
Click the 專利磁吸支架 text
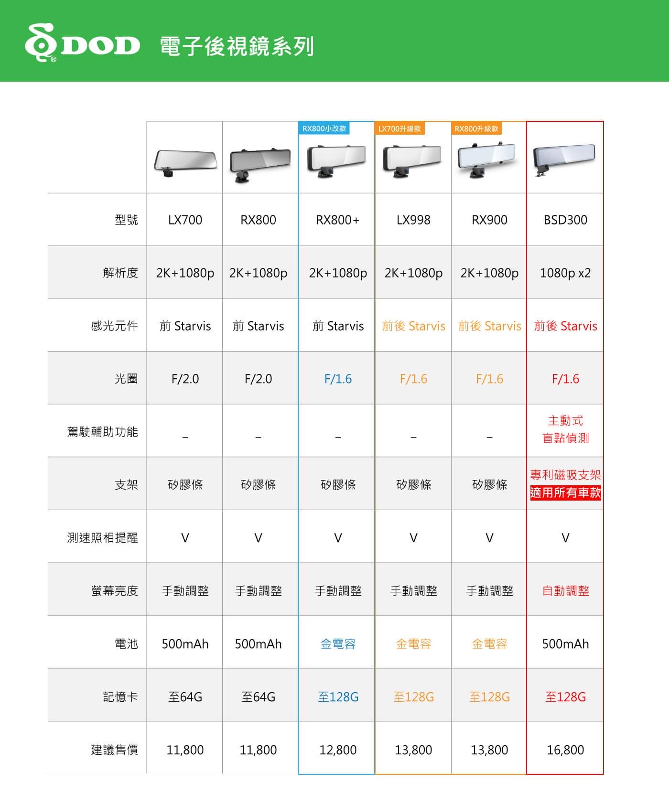point(565,475)
